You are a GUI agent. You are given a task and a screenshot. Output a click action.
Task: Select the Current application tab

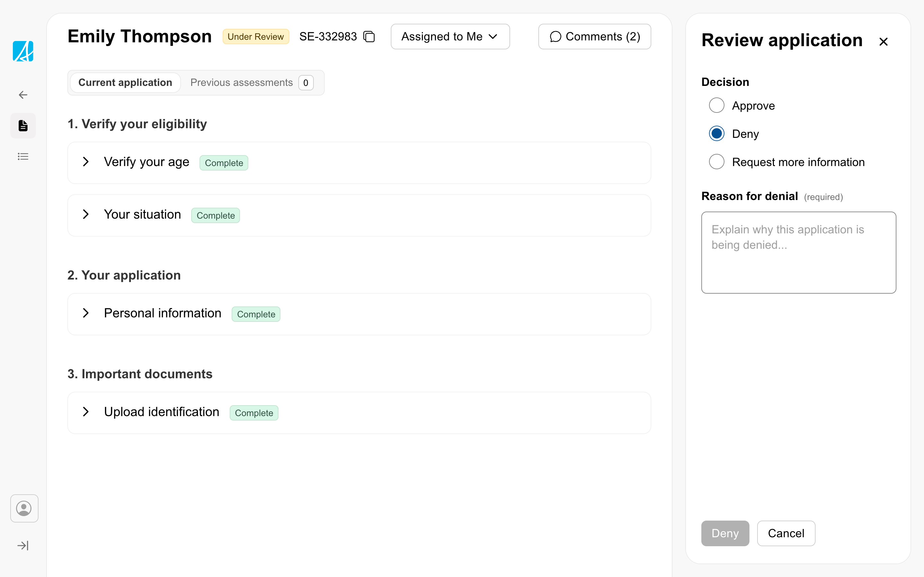[x=125, y=82]
